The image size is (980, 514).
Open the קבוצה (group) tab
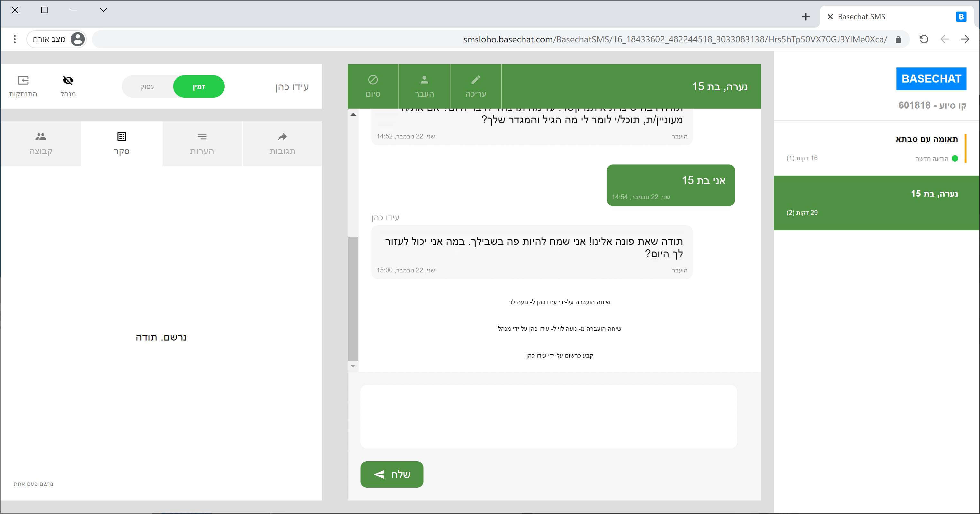point(41,144)
